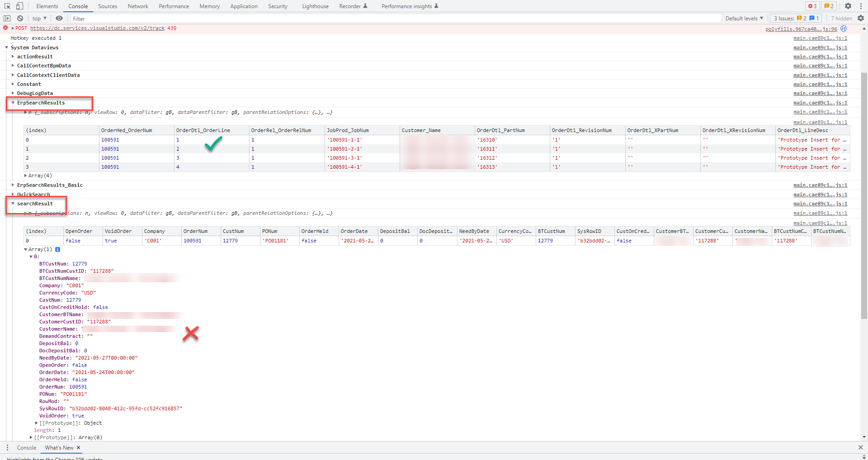Open the polyfills.967ca40 js:96 source link
The image size is (868, 460).
pos(801,29)
